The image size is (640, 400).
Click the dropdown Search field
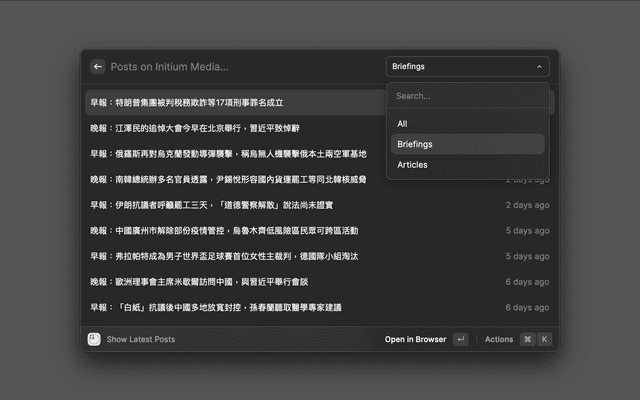pos(466,96)
